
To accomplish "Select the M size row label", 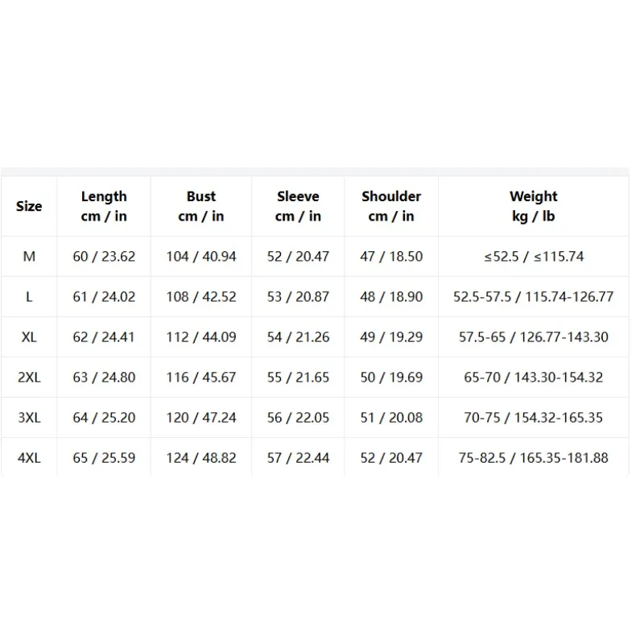I will click(x=29, y=257).
